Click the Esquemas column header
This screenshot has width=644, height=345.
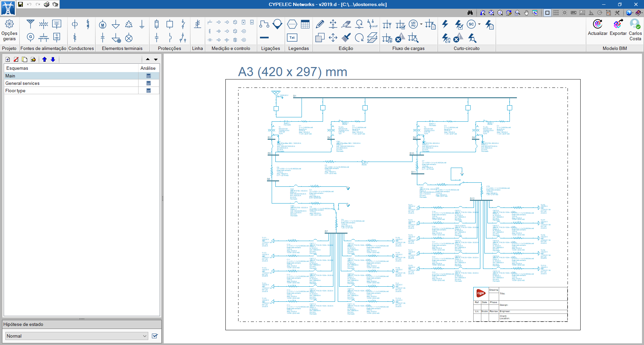[71, 68]
